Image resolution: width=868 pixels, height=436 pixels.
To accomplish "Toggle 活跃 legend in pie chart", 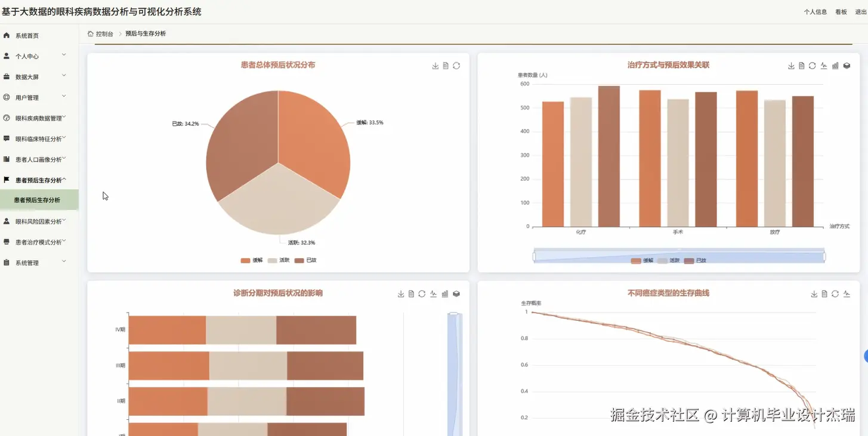I will pyautogui.click(x=279, y=260).
